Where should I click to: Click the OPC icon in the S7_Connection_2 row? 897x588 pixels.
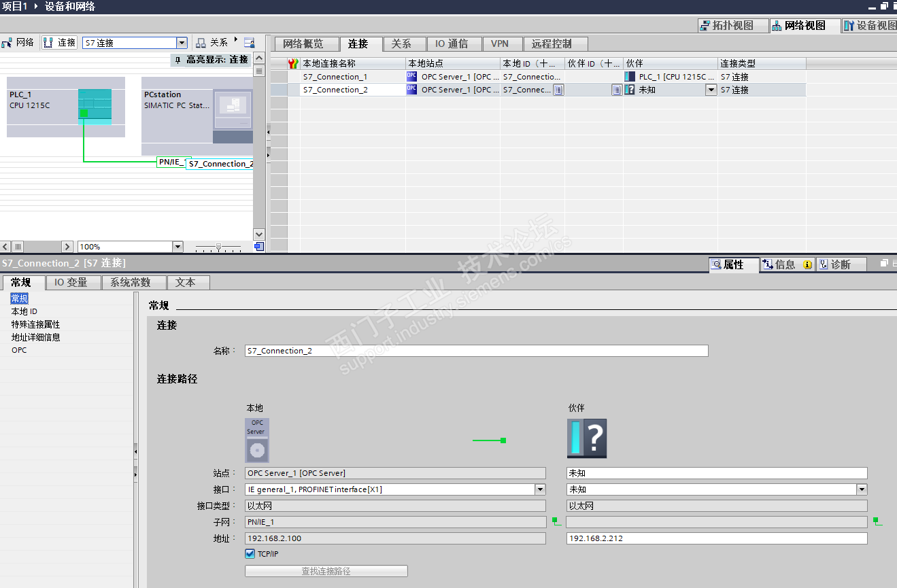[411, 90]
